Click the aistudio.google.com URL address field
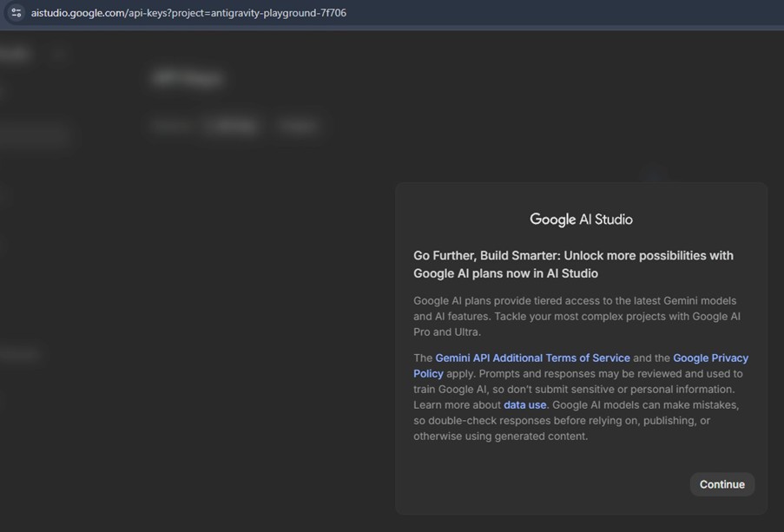This screenshot has height=532, width=784. pos(188,13)
